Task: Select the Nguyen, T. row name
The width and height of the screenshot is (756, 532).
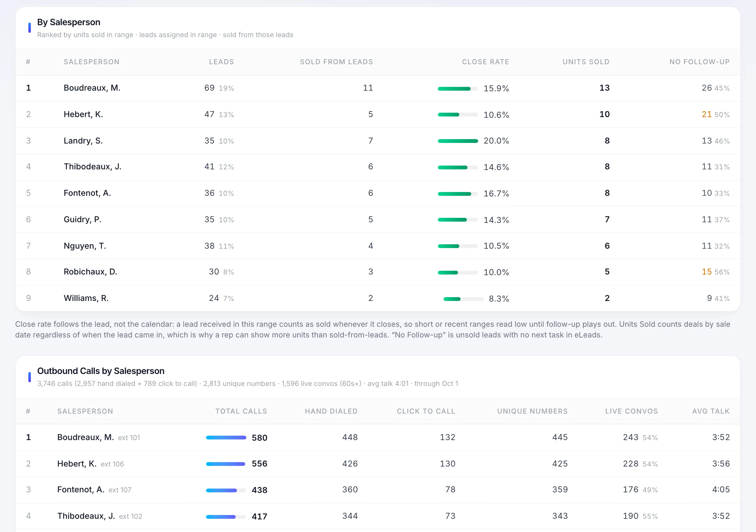Action: click(85, 246)
